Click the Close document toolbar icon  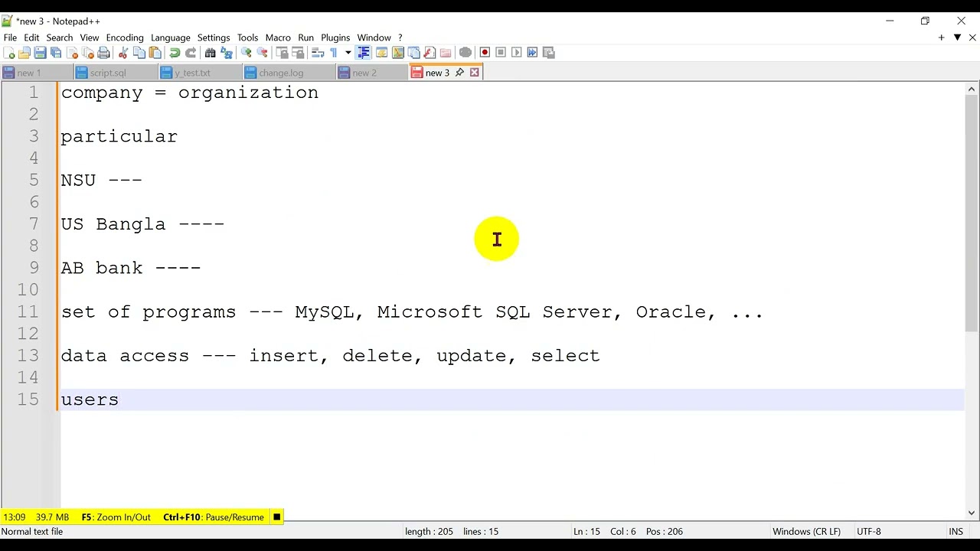coord(73,53)
